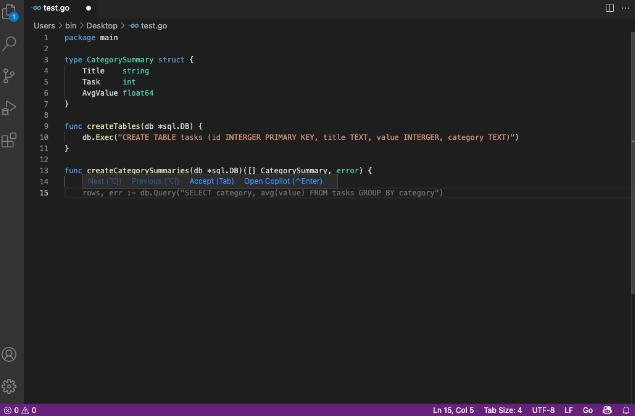The height and width of the screenshot is (416, 635).
Task: Click the Accounts icon
Action: click(x=10, y=354)
